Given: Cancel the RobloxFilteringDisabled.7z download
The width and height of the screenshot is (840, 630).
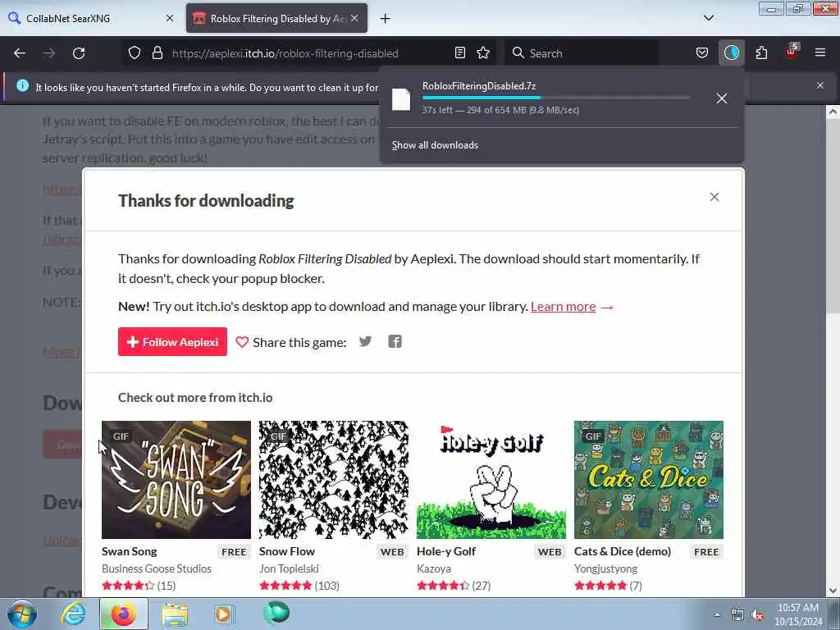Looking at the screenshot, I should [722, 98].
